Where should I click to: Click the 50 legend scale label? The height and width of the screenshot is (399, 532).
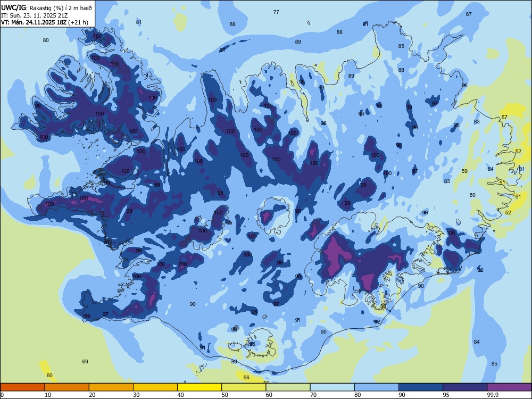coord(225,395)
